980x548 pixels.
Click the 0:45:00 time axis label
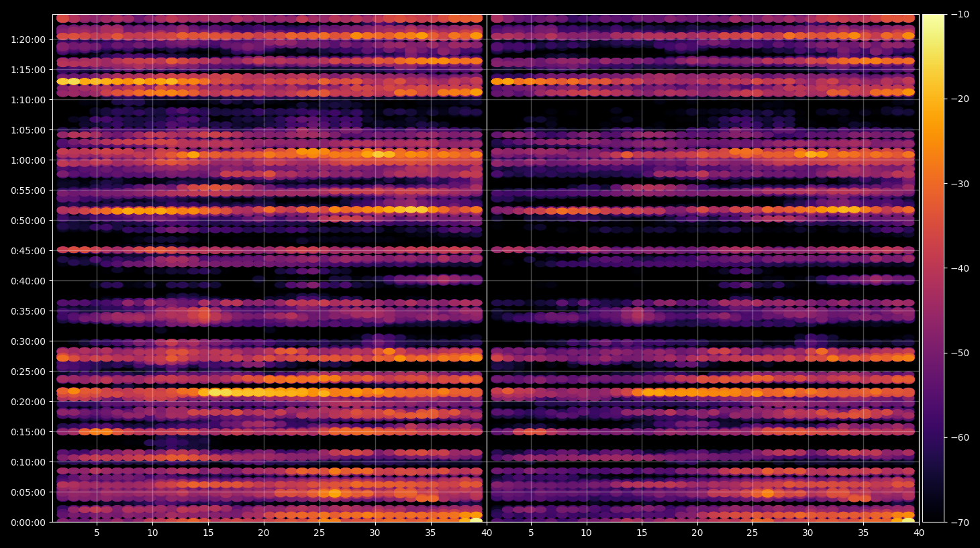coord(28,251)
